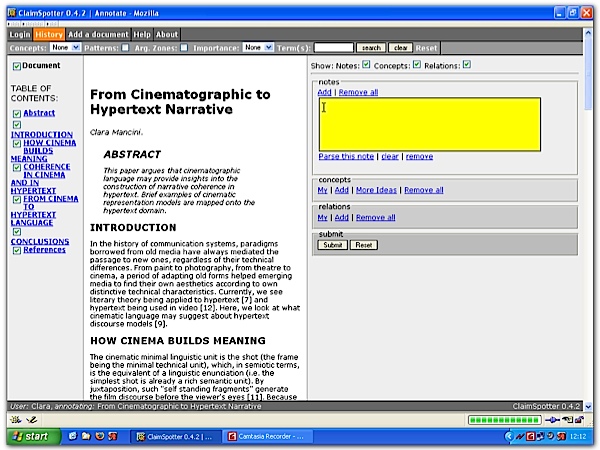Open the Login menu item
Screen dimensions: 600x450
(x=20, y=34)
